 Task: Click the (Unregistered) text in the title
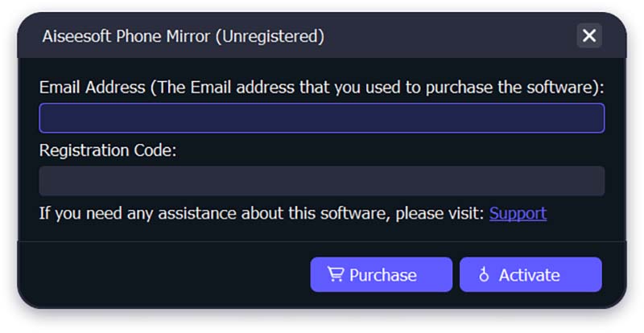(x=270, y=36)
